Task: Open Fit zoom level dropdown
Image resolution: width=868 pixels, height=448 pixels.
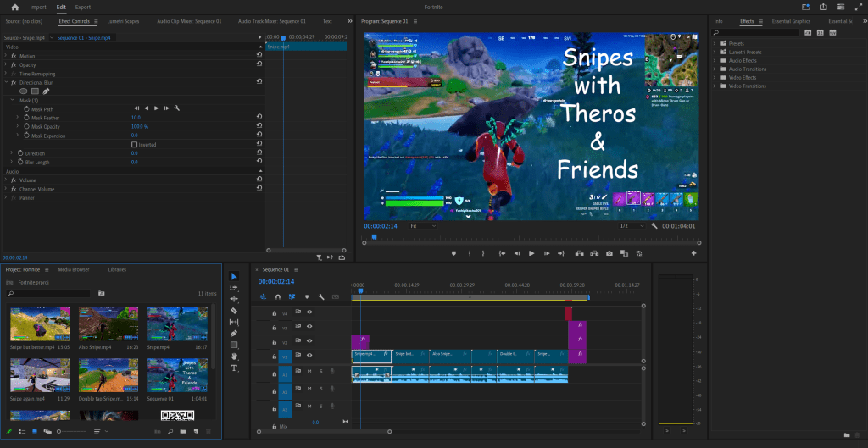Action: pos(424,226)
